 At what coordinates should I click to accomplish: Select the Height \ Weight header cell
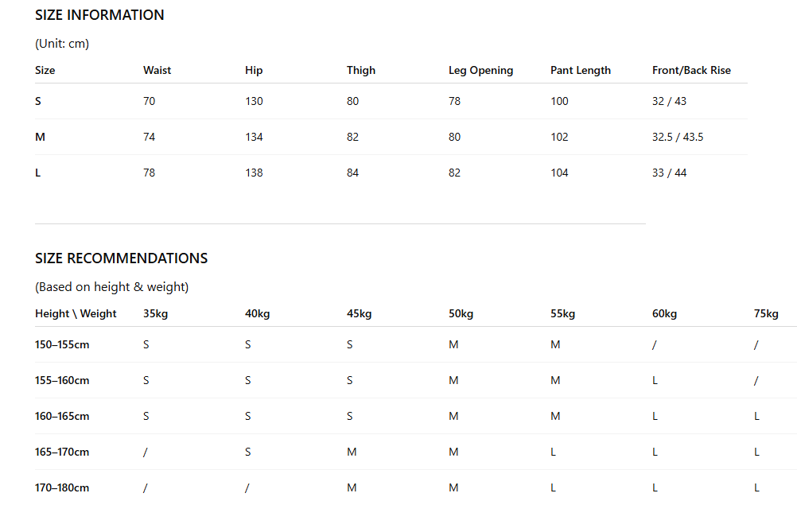tap(76, 313)
